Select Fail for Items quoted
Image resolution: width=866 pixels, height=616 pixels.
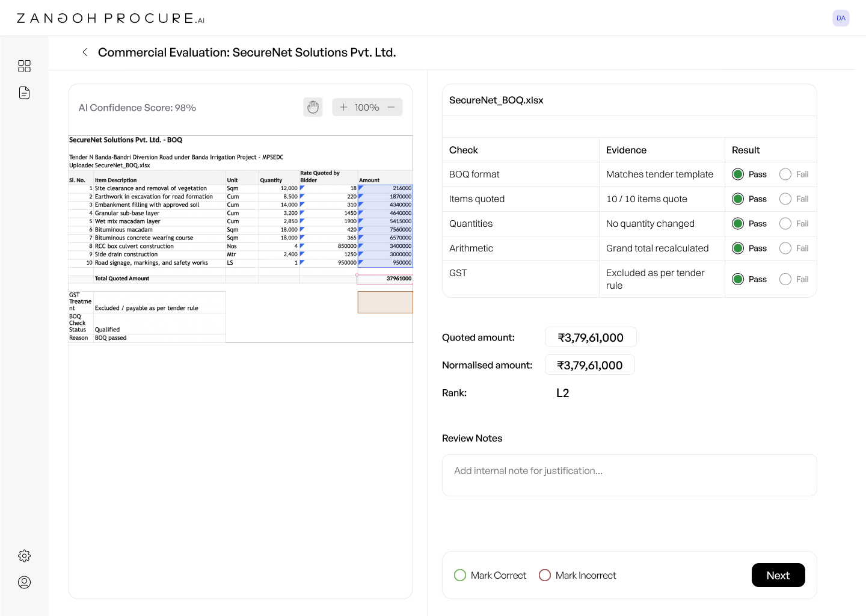click(785, 199)
